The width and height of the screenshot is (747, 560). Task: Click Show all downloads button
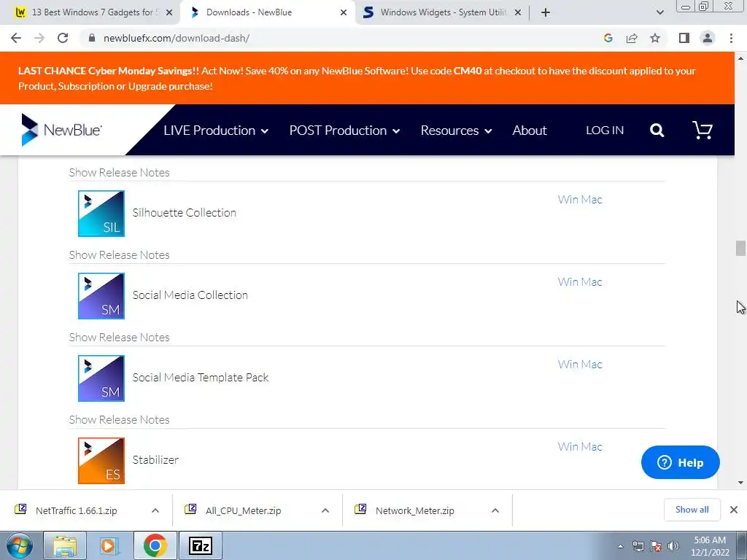pyautogui.click(x=692, y=510)
